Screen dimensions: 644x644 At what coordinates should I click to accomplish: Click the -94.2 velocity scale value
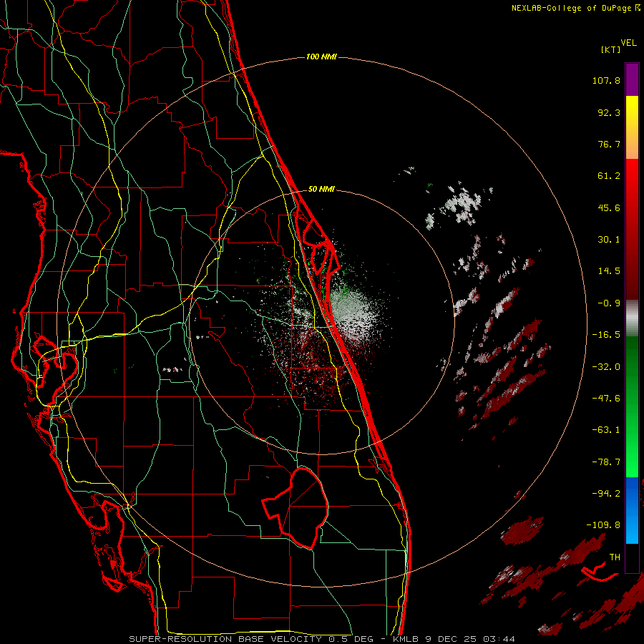coord(606,494)
